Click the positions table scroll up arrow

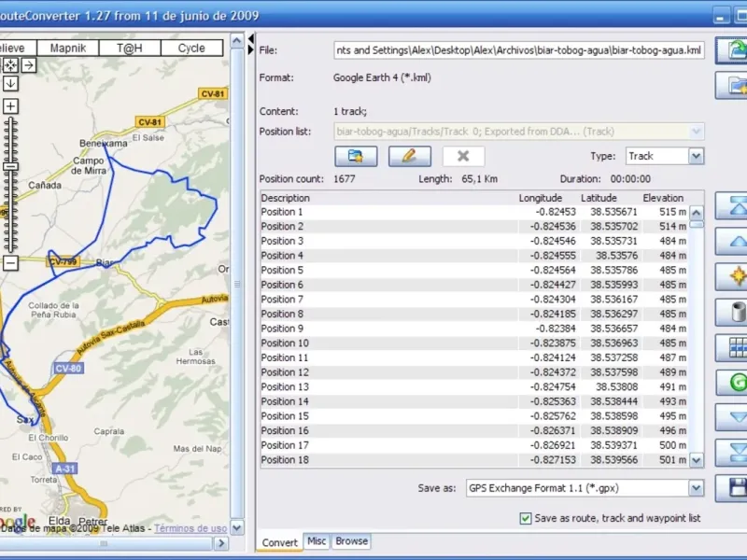point(697,213)
